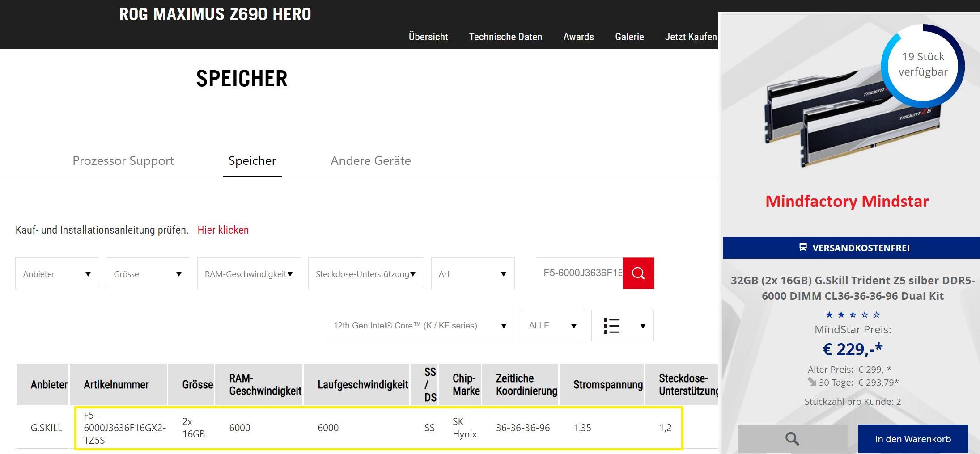Click In den Warenkorb button

click(913, 439)
